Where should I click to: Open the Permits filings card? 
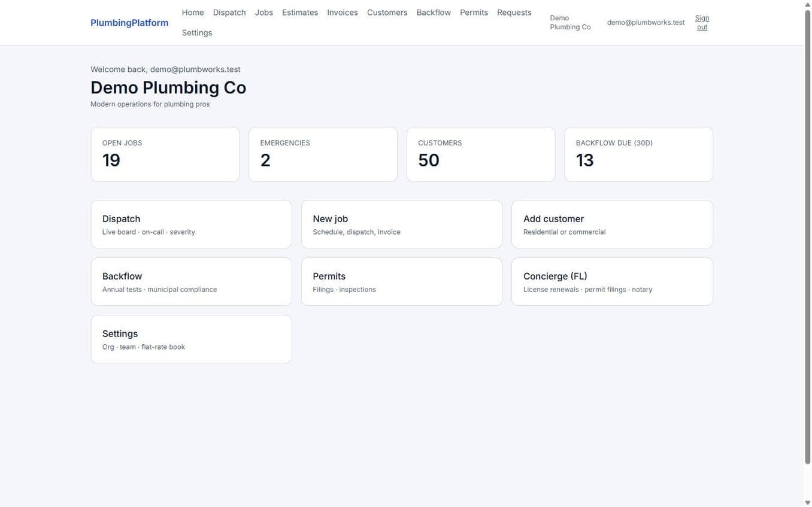tap(402, 282)
